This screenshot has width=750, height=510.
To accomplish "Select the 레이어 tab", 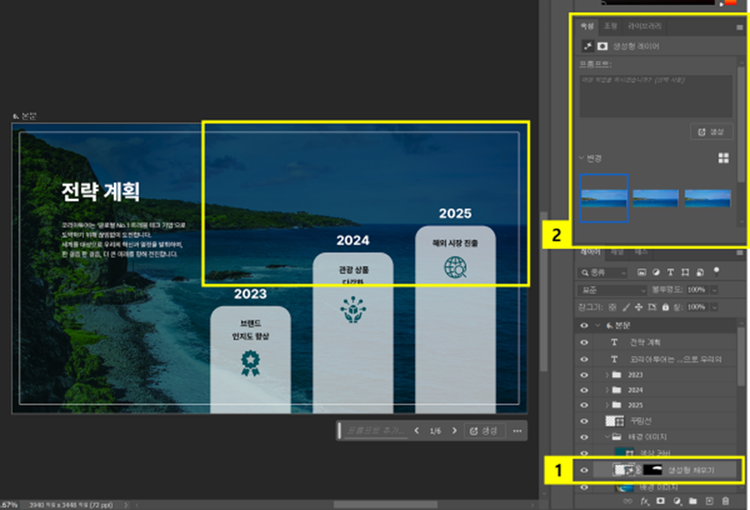I will (590, 252).
